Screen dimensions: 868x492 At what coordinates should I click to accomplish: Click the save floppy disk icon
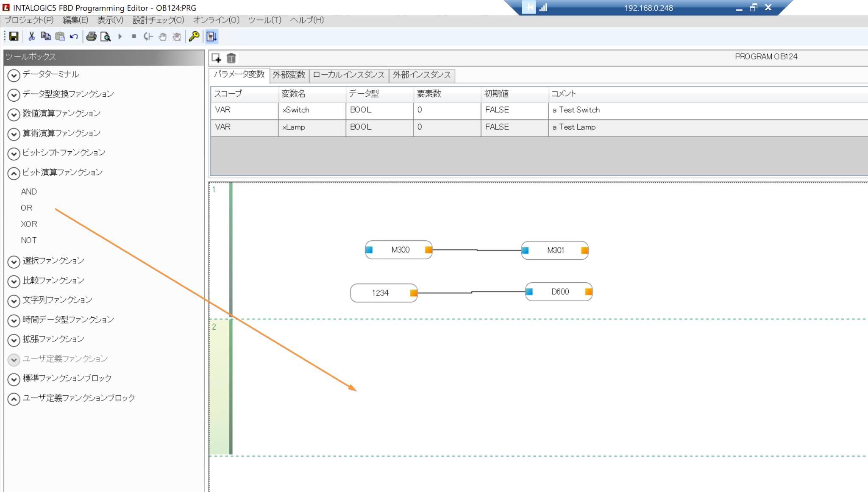[x=14, y=36]
